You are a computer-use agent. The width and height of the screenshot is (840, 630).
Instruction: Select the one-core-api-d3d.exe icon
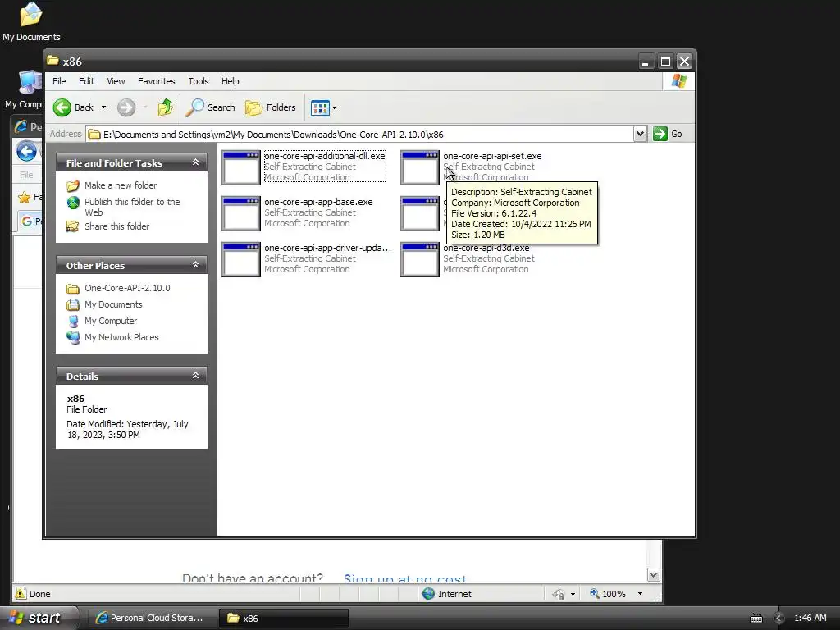click(x=420, y=259)
